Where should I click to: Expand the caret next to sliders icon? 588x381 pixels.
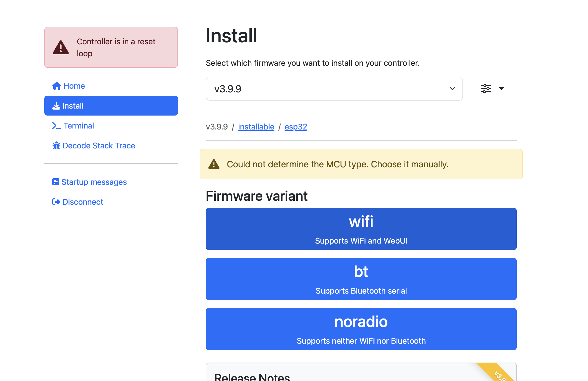point(502,88)
